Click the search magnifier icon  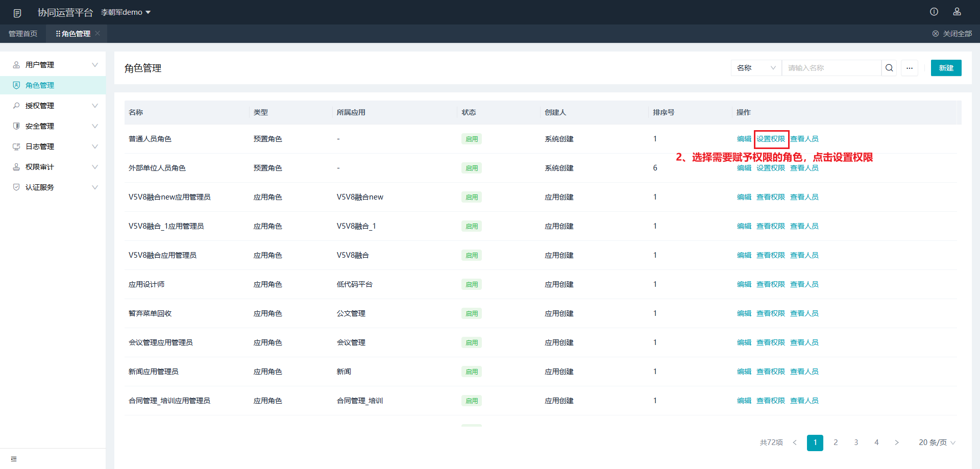(889, 68)
